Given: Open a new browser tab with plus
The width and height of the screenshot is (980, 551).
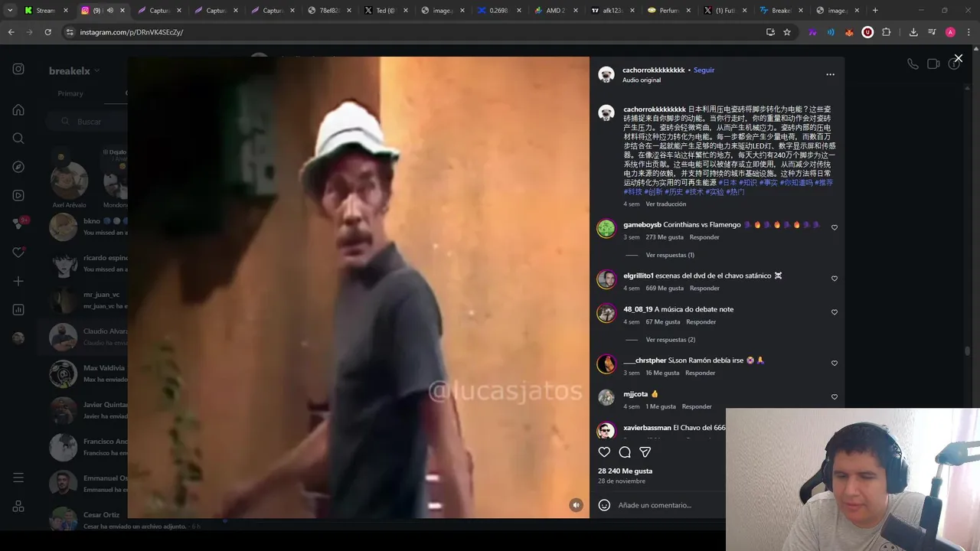Looking at the screenshot, I should pos(875,11).
